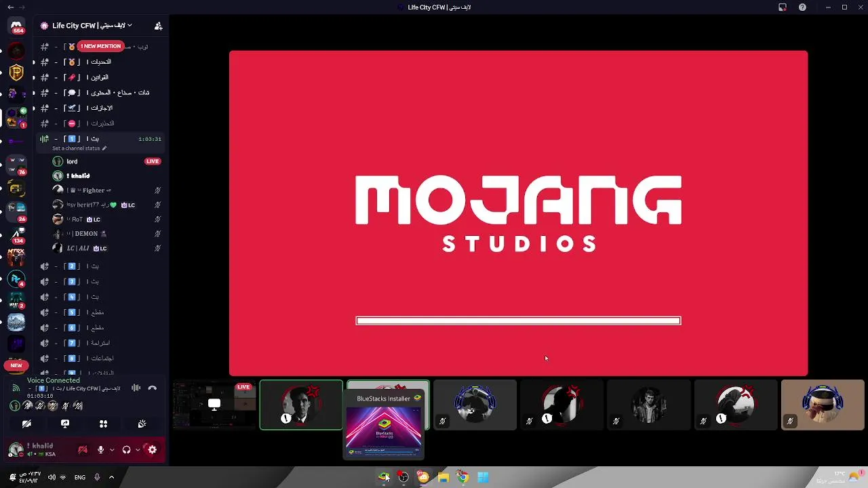Join voice channel number 6
Viewport: 868px width, 488px height.
pyautogui.click(x=100, y=327)
